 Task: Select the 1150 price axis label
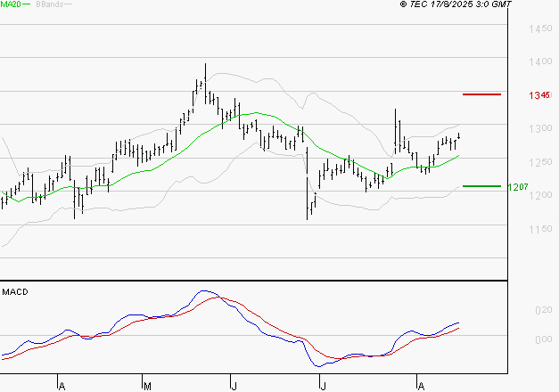tap(538, 230)
